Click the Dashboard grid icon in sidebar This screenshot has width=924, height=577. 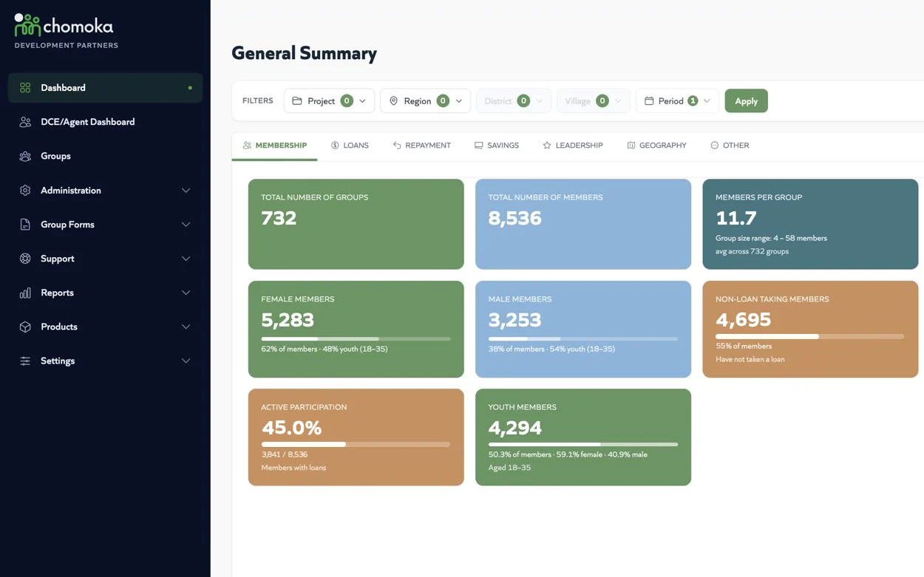[25, 88]
